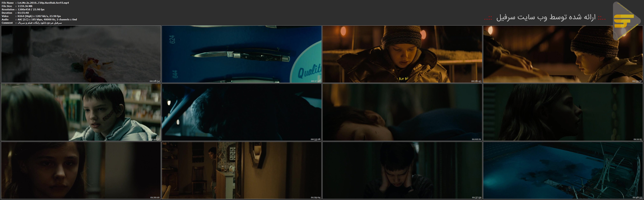This screenshot has width=644, height=200.
Task: Open dark car interior thumbnail 00:53:26
Action: 242,112
